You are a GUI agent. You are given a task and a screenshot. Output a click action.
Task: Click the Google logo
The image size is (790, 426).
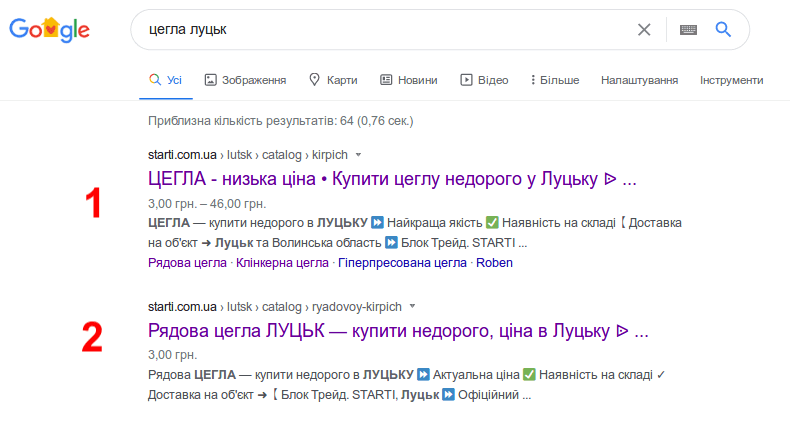pos(49,30)
